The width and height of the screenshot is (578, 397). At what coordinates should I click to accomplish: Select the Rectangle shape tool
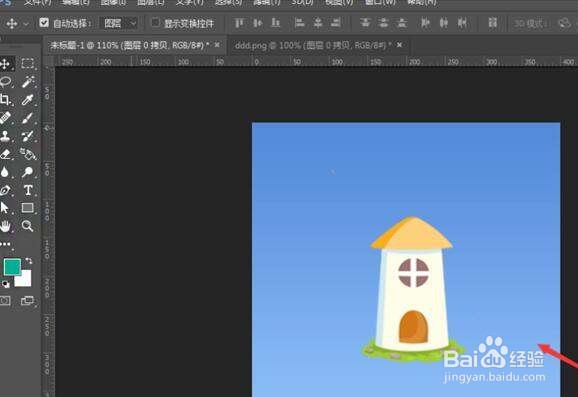click(x=28, y=208)
